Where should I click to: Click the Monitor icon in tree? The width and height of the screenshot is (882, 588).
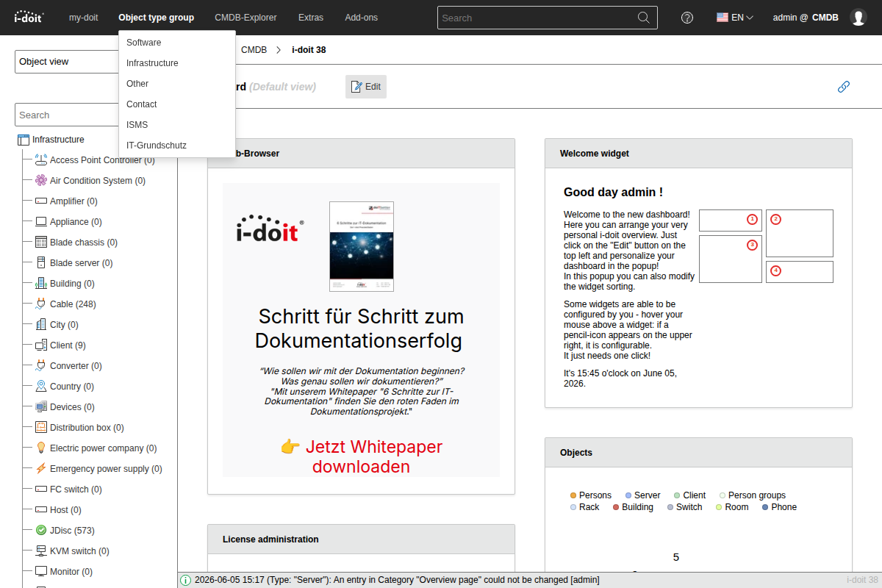(41, 572)
